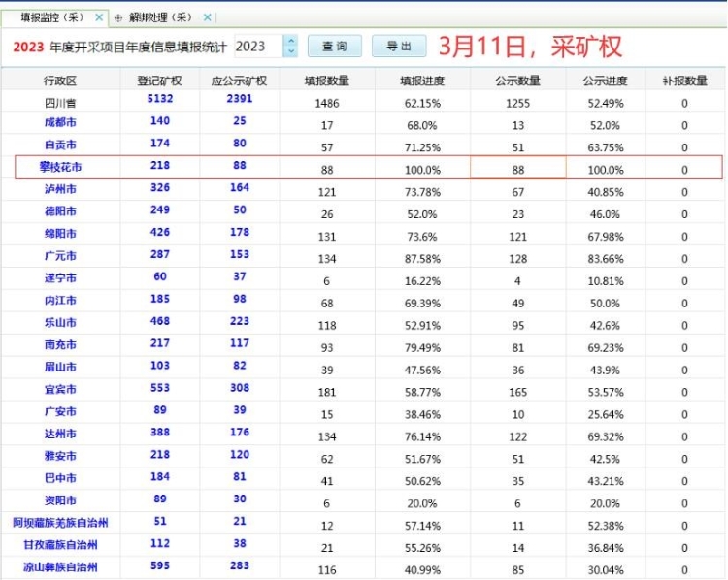
Task: Click the 行政区 column header
Action: click(x=60, y=81)
